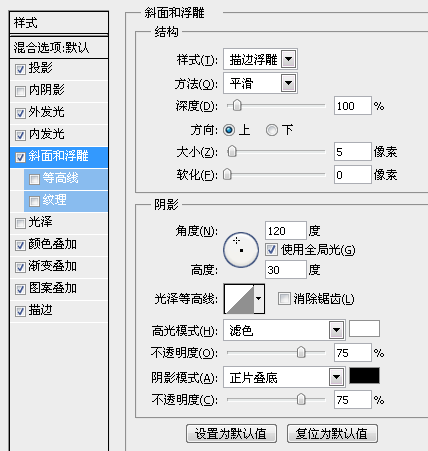Click the 软化 value field
The image size is (428, 451).
pos(353,174)
